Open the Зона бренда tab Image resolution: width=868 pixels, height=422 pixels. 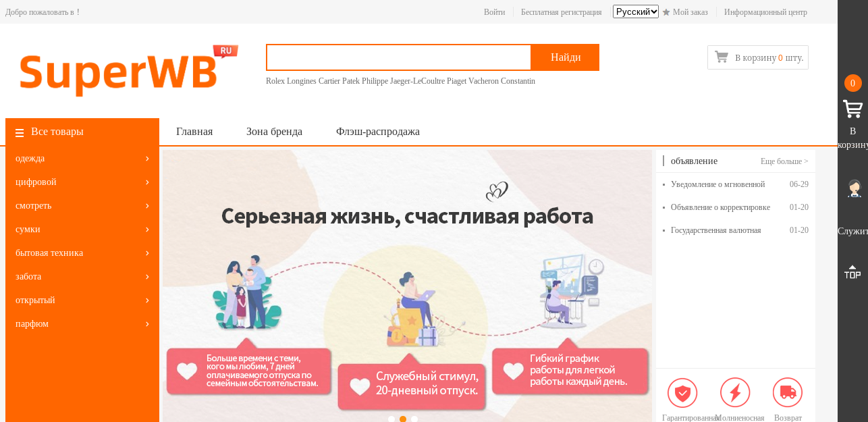click(x=274, y=132)
